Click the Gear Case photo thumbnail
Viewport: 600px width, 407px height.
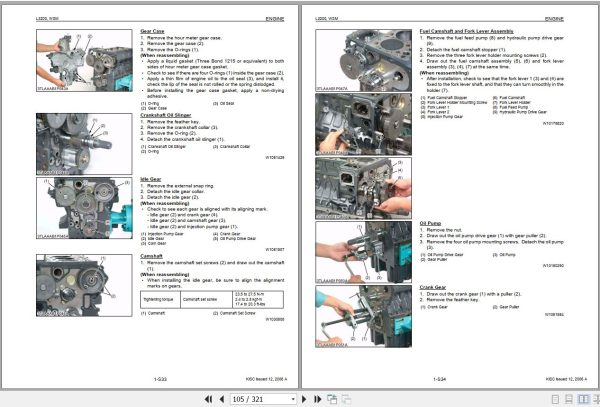84,60
